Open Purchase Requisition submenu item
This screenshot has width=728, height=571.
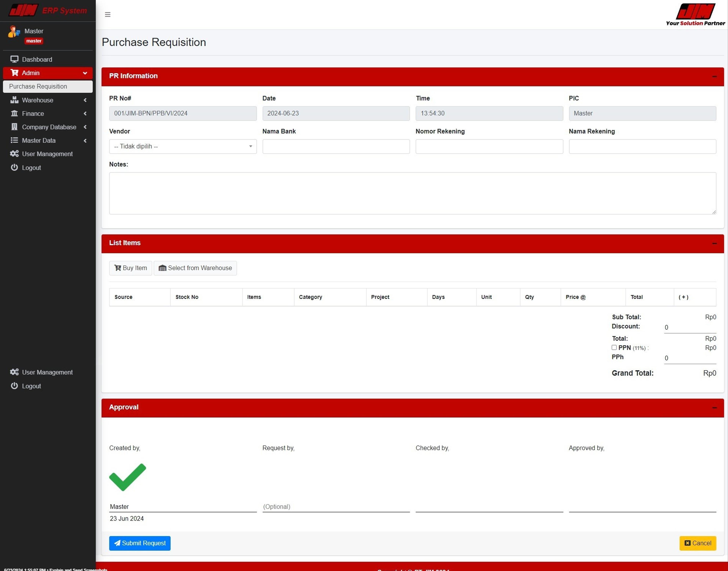(38, 86)
